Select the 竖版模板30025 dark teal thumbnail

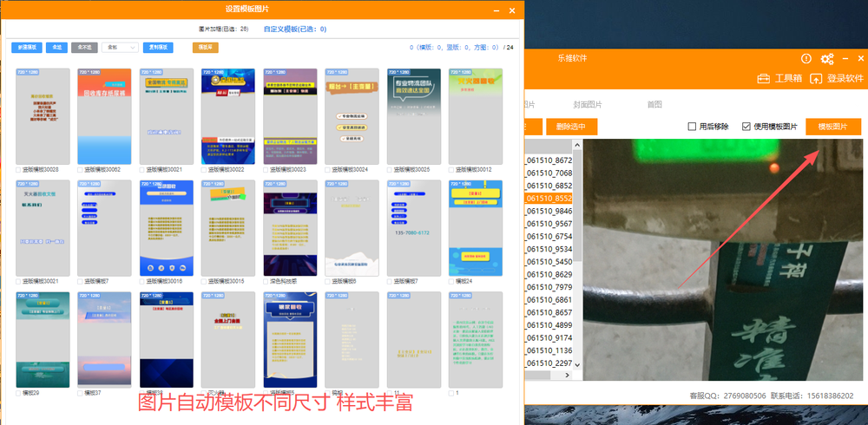coord(414,116)
